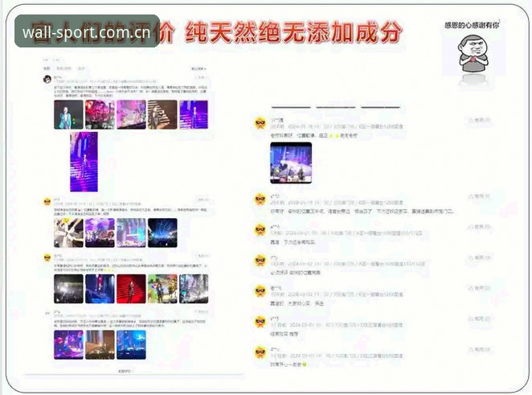Open red-lit crowd photo in first review
Viewport: 532px width, 395px height.
100,114
